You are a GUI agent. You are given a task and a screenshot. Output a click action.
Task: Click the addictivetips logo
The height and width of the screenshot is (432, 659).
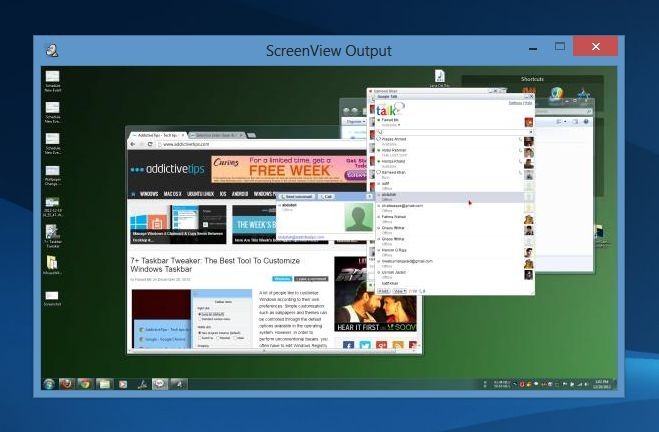tap(167, 169)
